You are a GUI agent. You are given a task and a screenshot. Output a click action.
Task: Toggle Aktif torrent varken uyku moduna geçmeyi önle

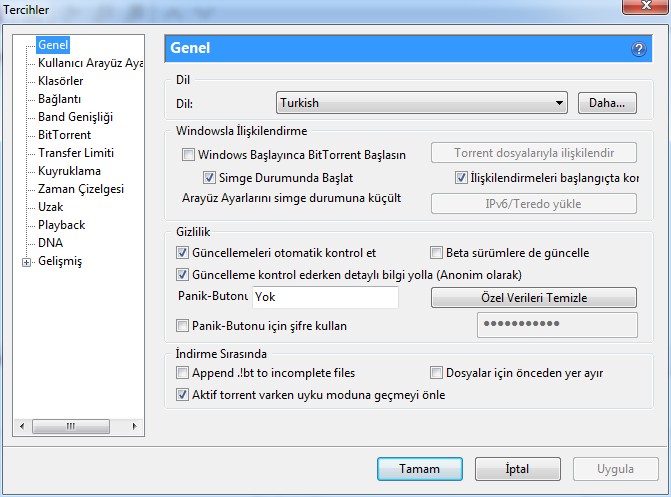182,394
